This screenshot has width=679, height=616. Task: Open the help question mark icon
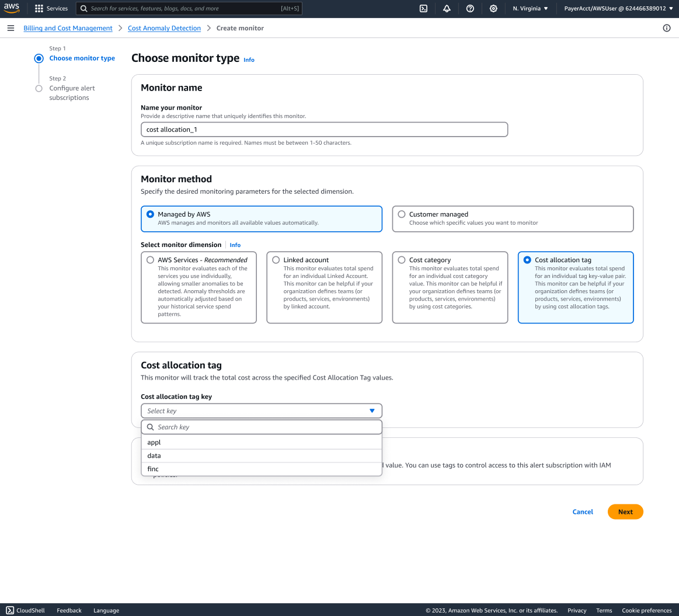coord(470,9)
